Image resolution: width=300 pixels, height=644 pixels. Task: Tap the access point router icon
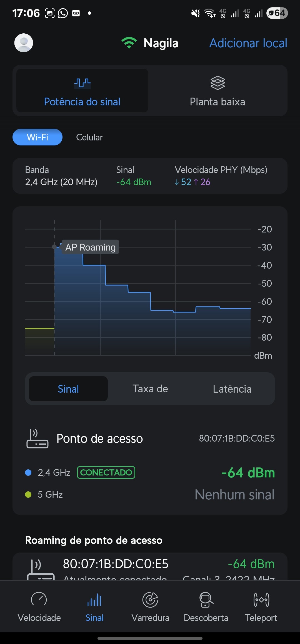(37, 439)
